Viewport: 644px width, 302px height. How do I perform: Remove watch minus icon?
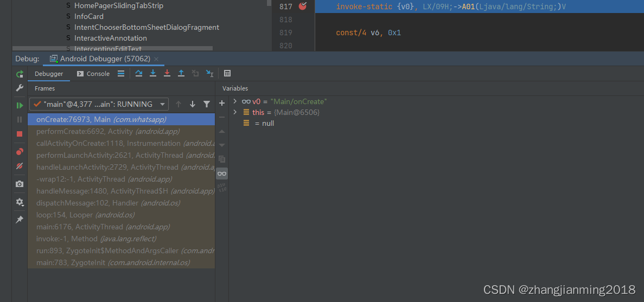click(222, 117)
